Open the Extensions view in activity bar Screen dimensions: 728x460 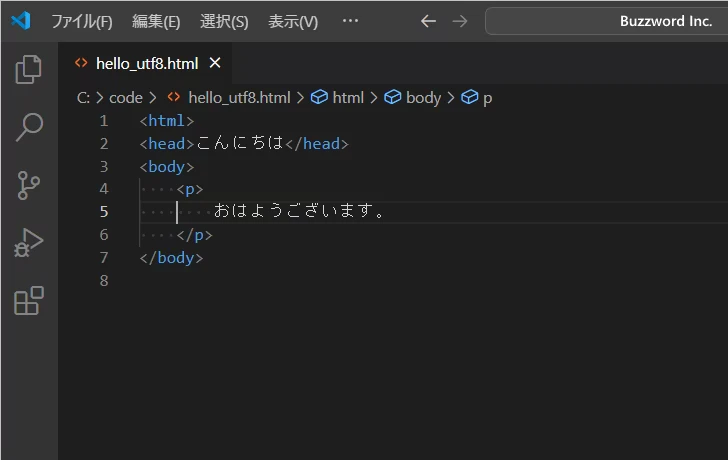pyautogui.click(x=29, y=300)
